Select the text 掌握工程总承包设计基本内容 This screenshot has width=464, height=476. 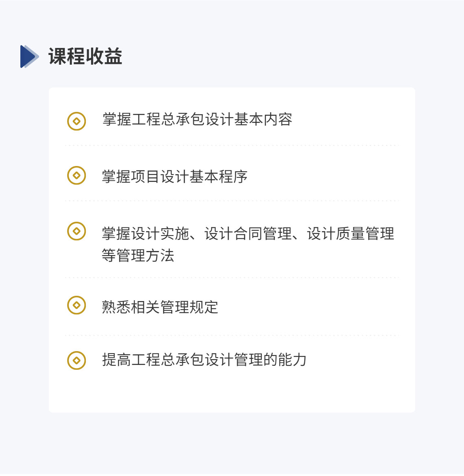[197, 119]
